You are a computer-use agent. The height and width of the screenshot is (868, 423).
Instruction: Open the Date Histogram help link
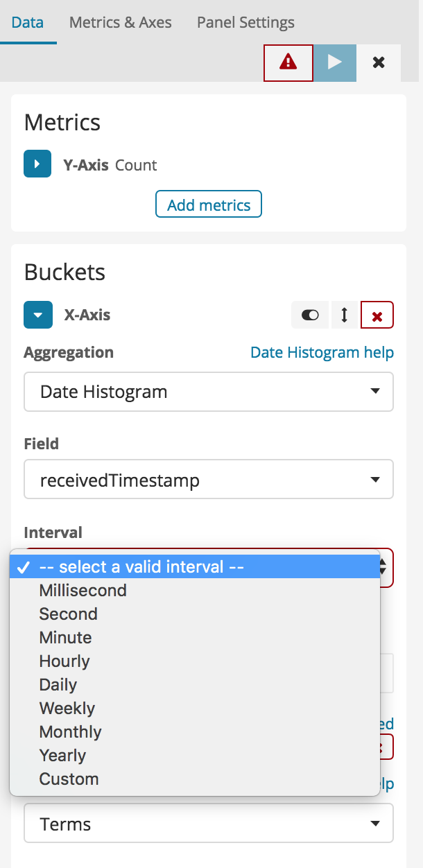point(322,352)
